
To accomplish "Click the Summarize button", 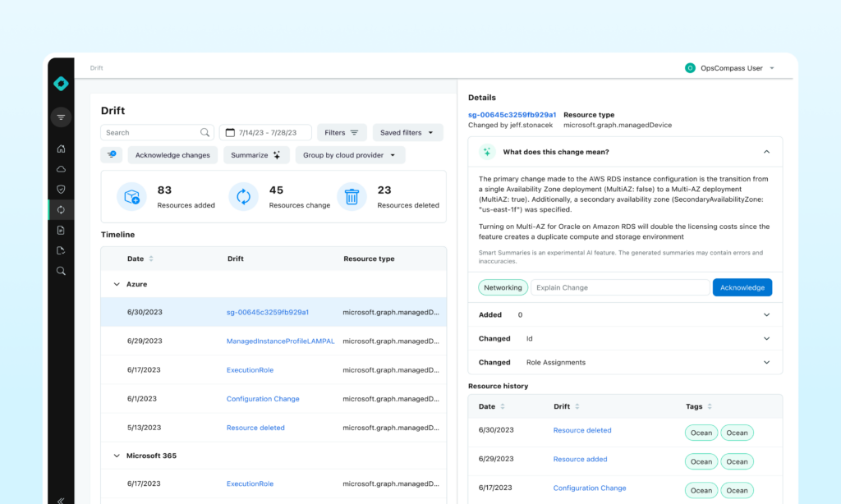I will point(256,155).
